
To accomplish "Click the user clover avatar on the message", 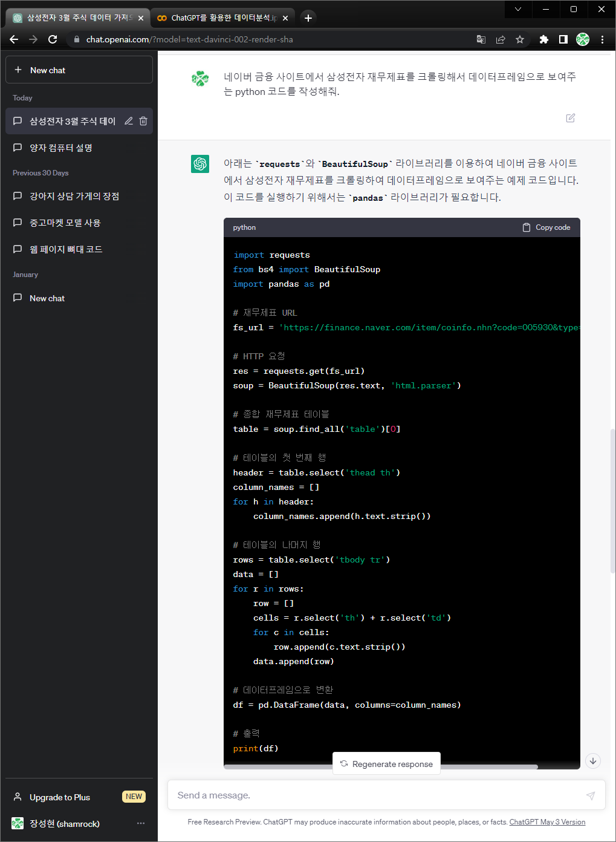I will pos(200,78).
